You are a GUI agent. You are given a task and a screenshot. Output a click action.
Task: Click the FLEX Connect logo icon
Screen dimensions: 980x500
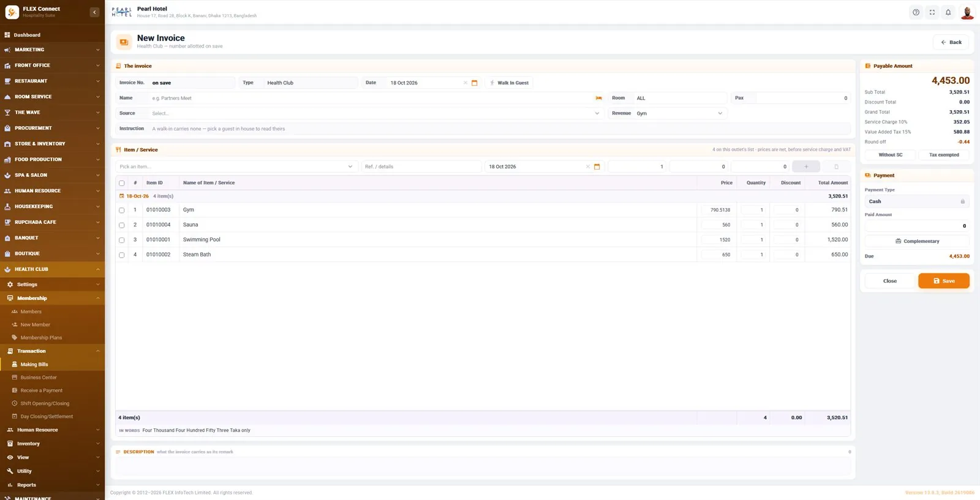click(x=12, y=12)
